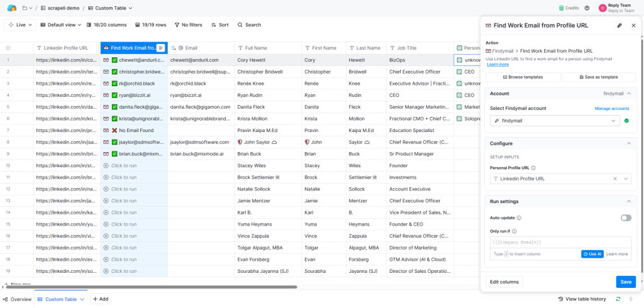Tick the select-all checkbox in table header
Image resolution: width=644 pixels, height=308 pixels.
point(8,48)
